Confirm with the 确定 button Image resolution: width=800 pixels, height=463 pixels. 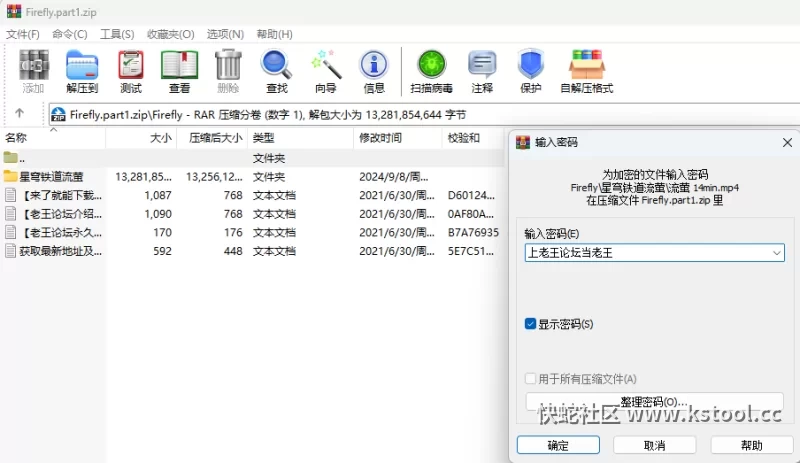click(558, 445)
